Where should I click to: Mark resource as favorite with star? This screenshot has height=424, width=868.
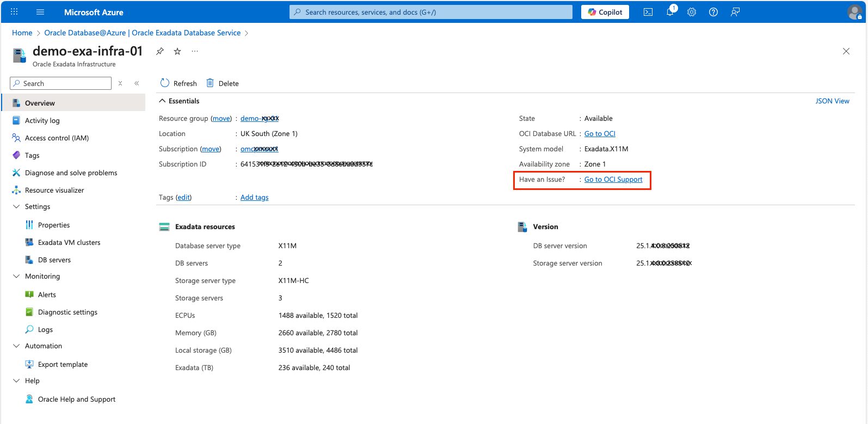click(177, 51)
